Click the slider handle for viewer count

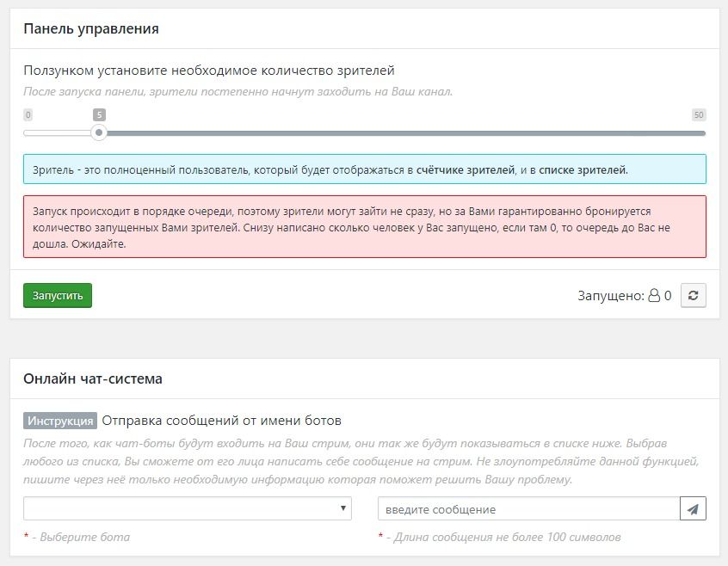(100, 132)
